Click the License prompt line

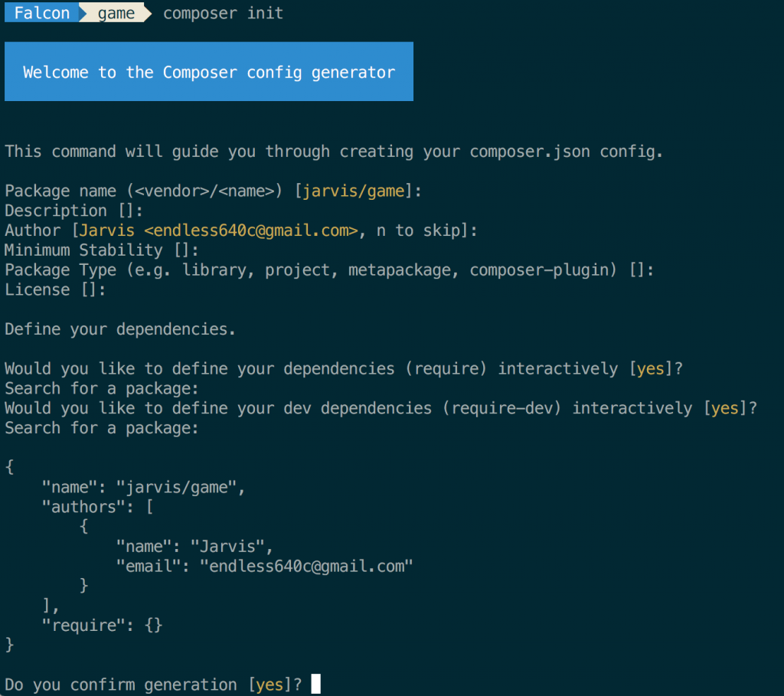click(x=55, y=290)
